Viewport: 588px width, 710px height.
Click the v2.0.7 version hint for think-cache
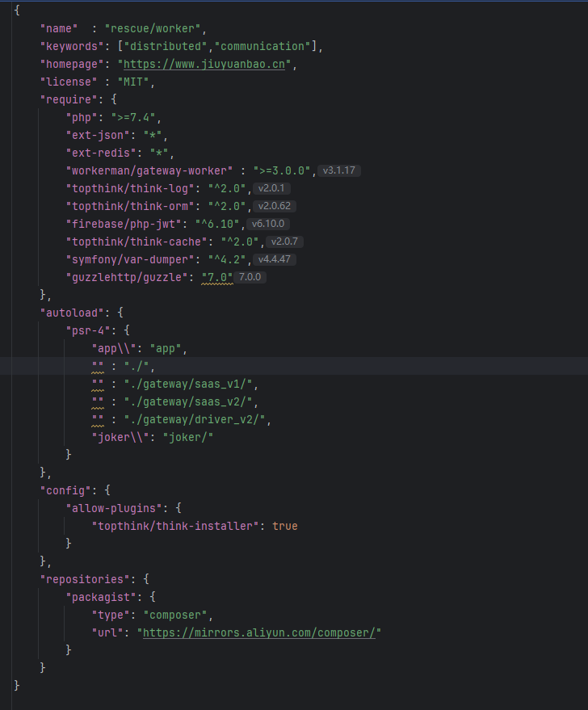284,242
